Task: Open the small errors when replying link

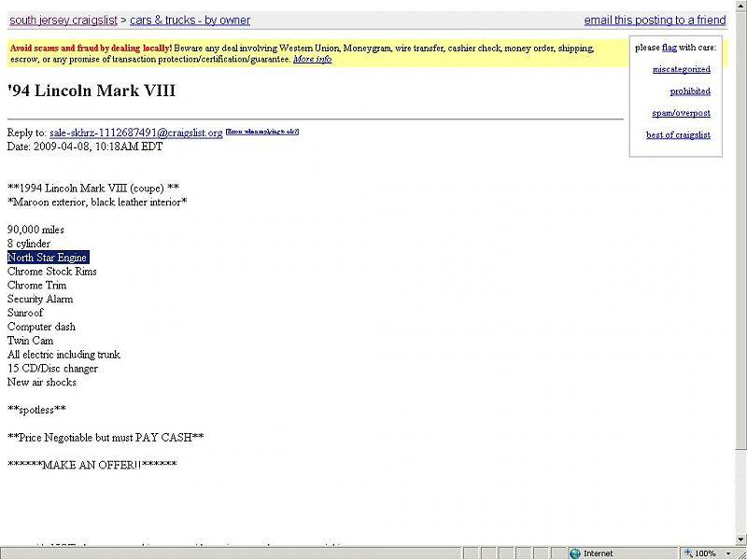Action: [x=262, y=132]
